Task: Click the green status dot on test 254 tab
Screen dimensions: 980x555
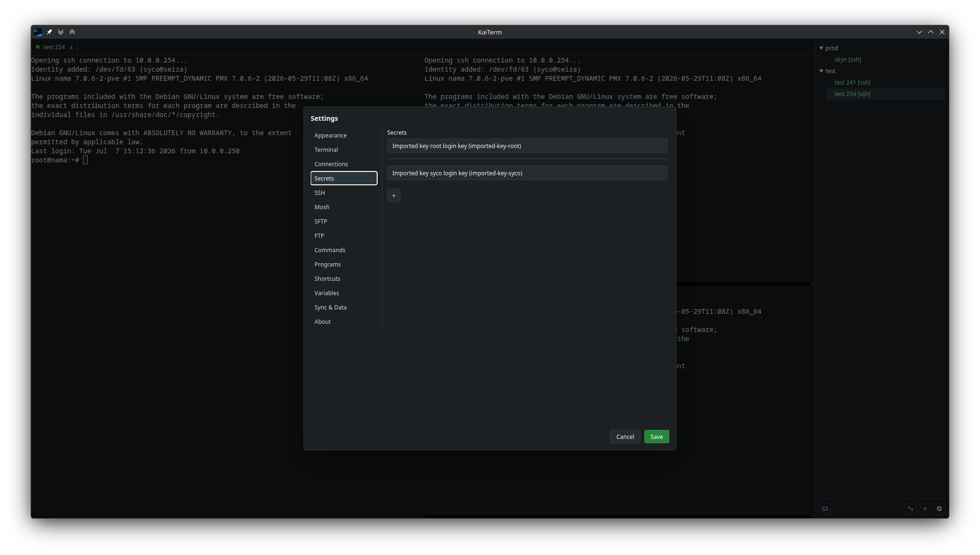Action: tap(38, 47)
